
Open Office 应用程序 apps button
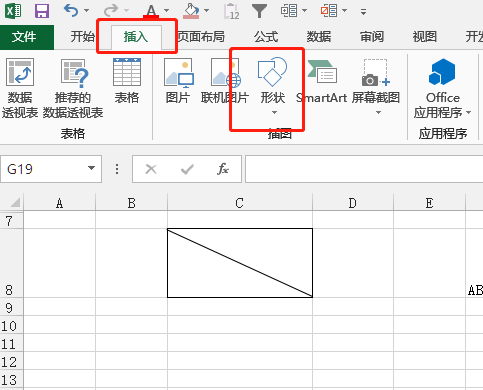(442, 88)
